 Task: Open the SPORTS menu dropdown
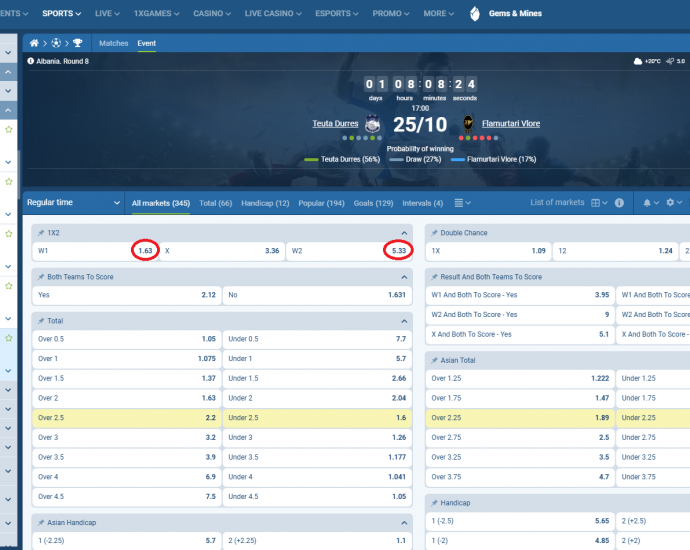(62, 14)
